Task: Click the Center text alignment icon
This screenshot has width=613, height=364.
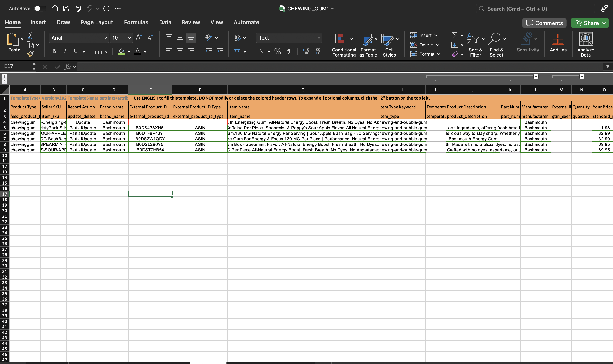Action: 180,51
